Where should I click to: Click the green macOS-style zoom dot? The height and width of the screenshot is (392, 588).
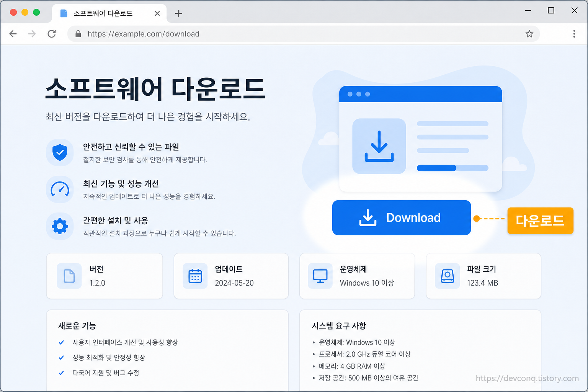36,12
